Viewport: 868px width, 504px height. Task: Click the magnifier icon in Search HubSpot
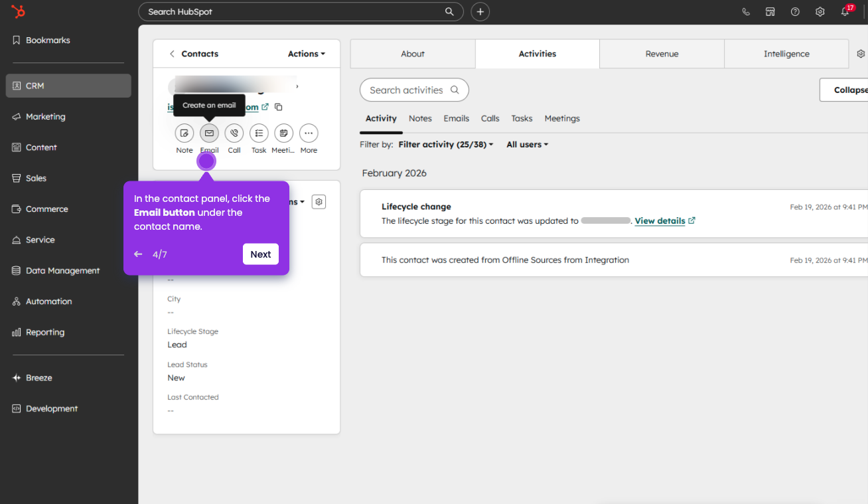point(449,12)
